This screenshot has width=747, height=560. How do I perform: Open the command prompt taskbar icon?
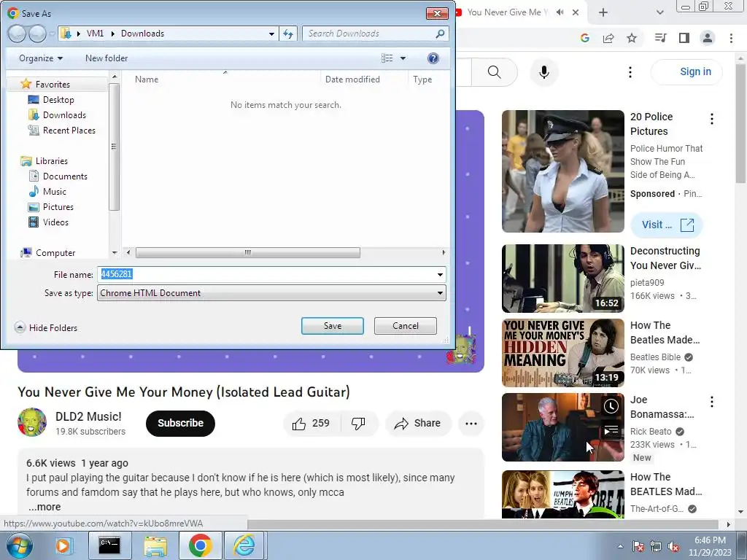(x=109, y=545)
